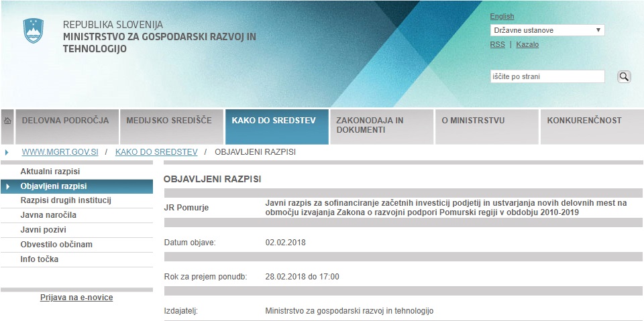Click Prijava na e-novice link
This screenshot has width=644, height=321.
[x=76, y=298]
